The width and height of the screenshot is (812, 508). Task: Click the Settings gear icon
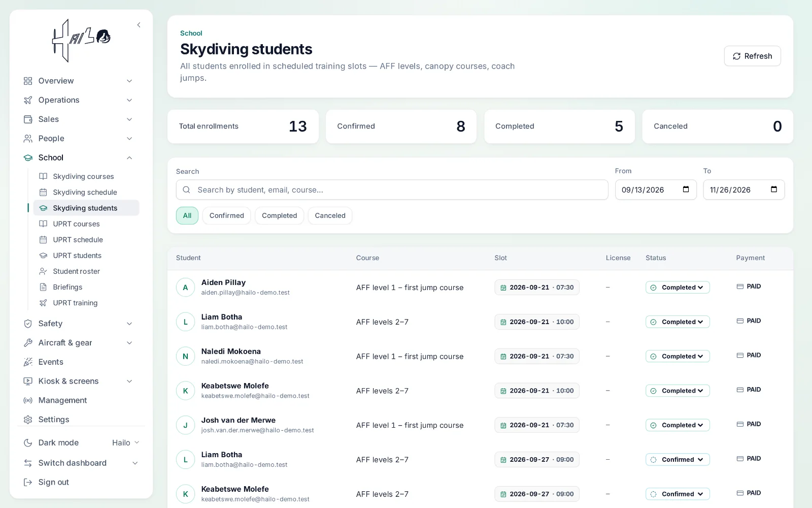28,420
